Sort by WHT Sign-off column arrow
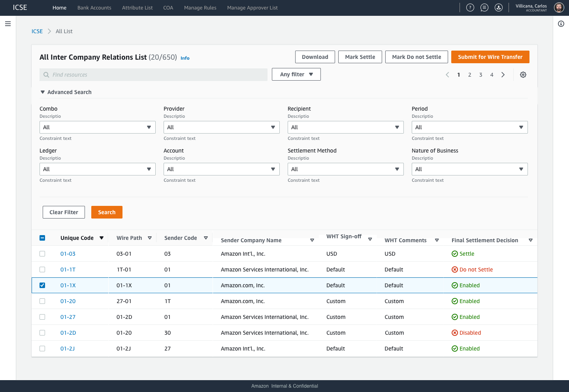This screenshot has height=392, width=569. tap(370, 239)
